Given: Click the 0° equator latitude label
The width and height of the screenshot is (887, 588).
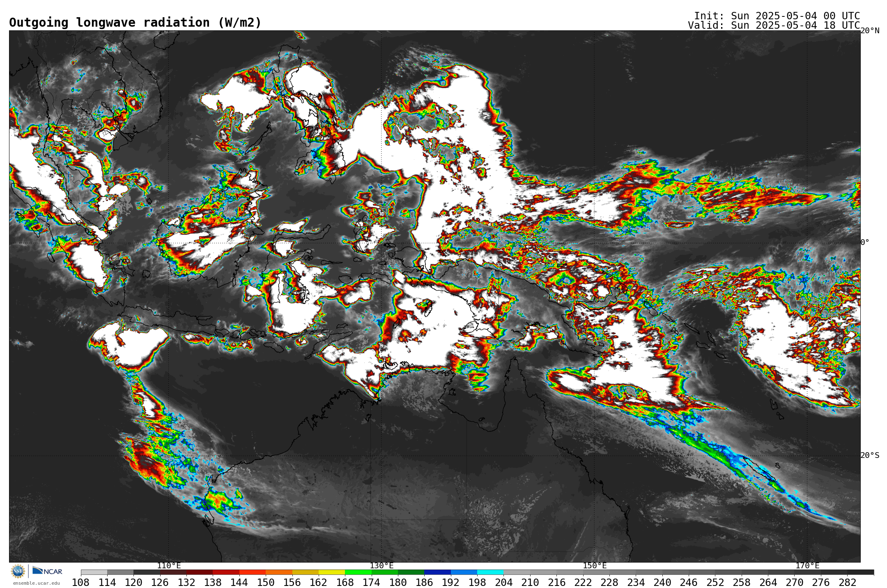Looking at the screenshot, I should click(865, 242).
